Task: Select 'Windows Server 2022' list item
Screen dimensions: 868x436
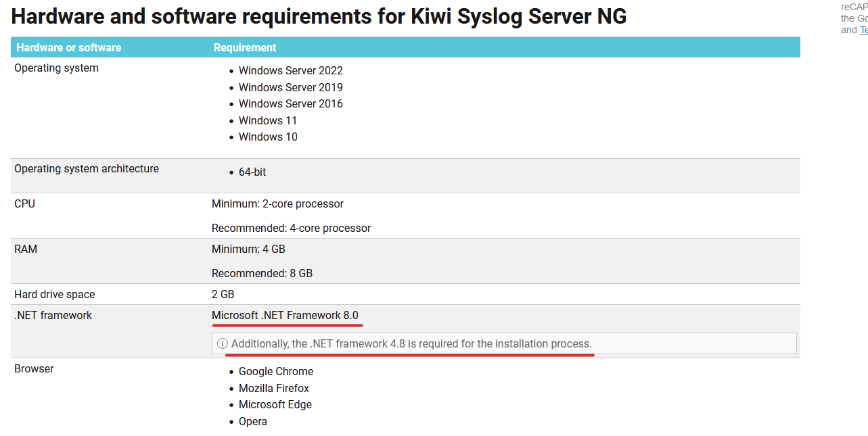Action: (x=291, y=70)
